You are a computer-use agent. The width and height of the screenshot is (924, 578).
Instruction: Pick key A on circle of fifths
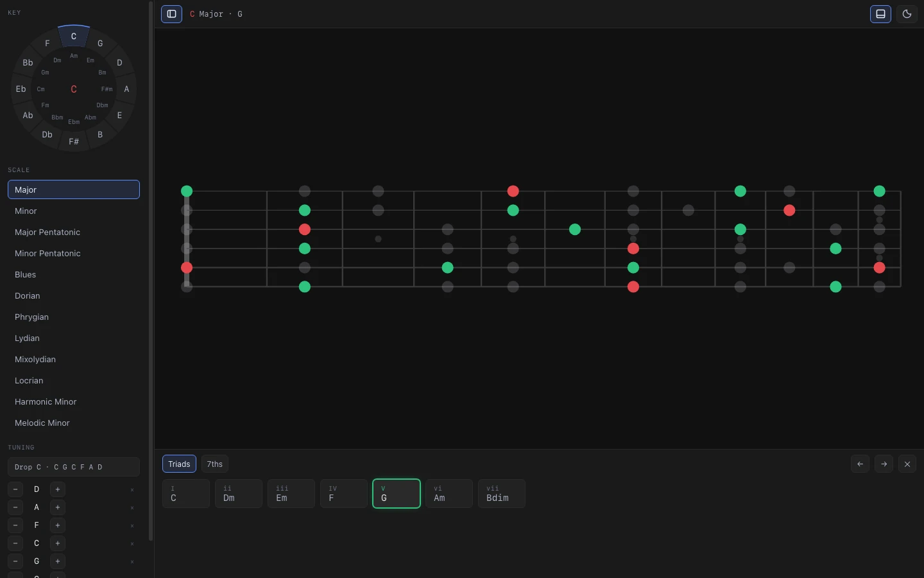point(126,89)
